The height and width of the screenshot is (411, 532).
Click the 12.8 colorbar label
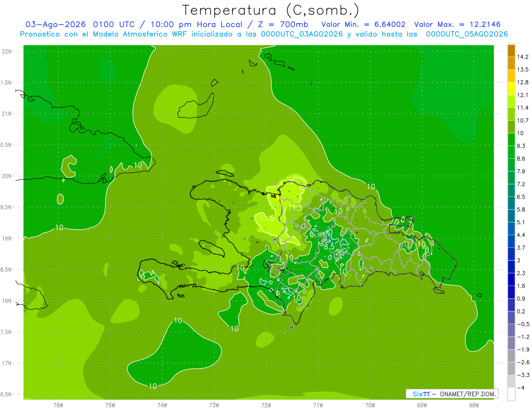tap(523, 82)
